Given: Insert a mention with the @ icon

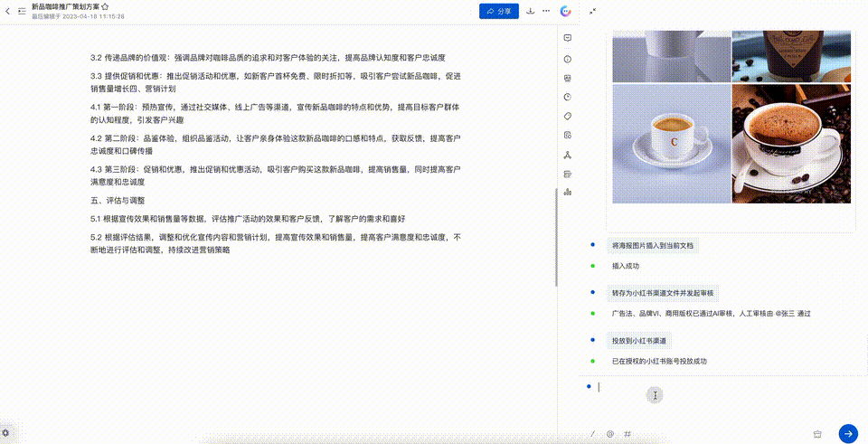Looking at the screenshot, I should [x=610, y=434].
